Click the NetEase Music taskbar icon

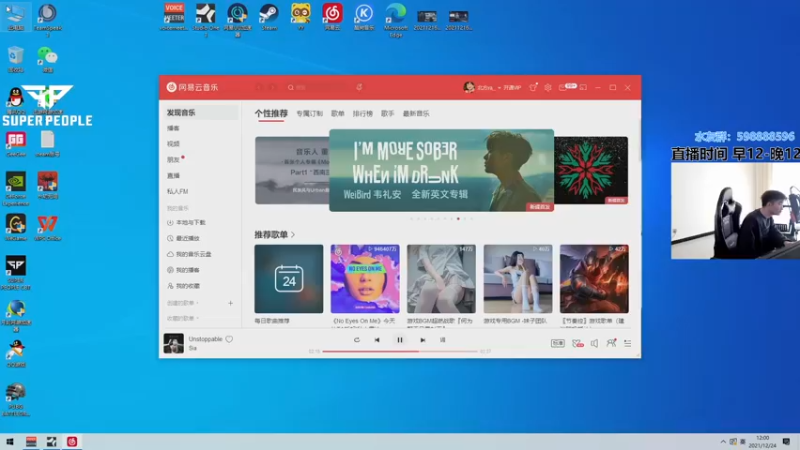click(72, 442)
